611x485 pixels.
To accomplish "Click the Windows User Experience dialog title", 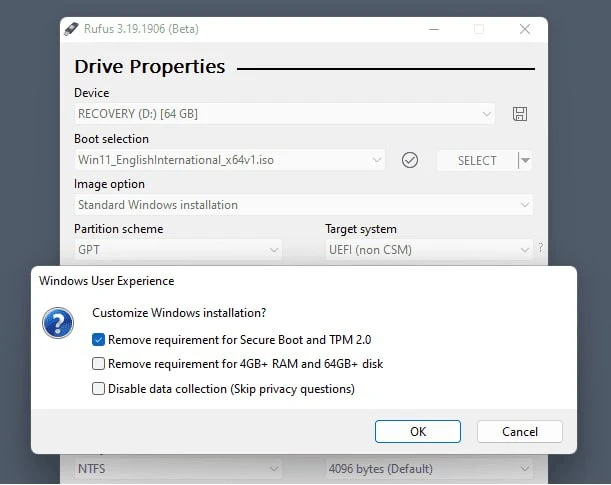I will point(106,281).
